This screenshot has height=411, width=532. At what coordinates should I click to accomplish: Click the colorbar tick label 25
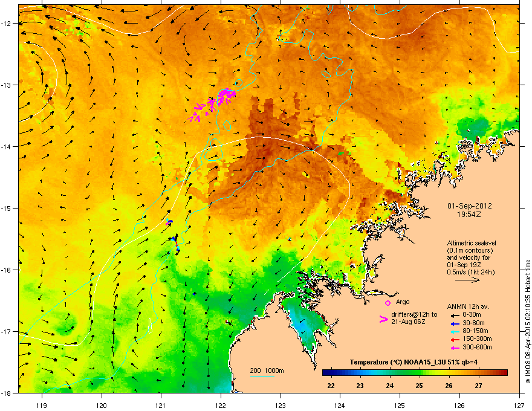pyautogui.click(x=419, y=386)
